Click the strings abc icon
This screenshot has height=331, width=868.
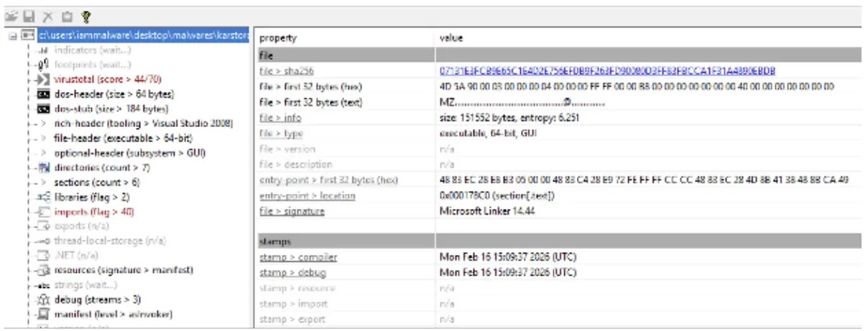pos(42,285)
